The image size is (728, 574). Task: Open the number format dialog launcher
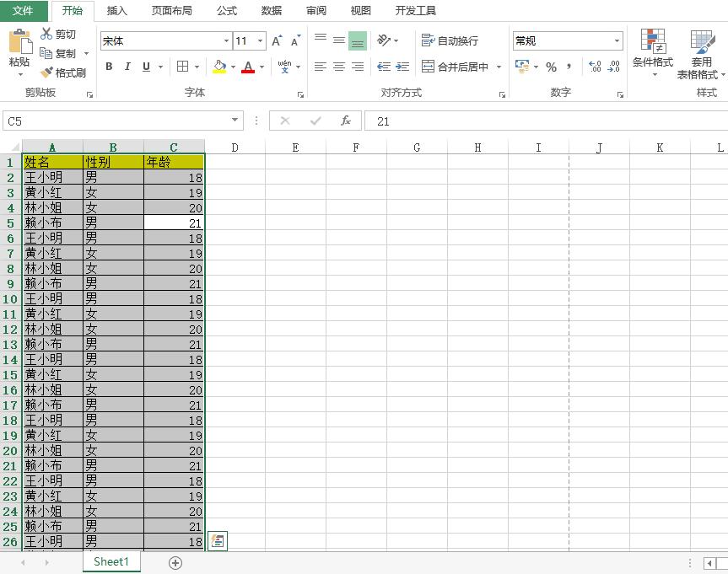pyautogui.click(x=620, y=94)
